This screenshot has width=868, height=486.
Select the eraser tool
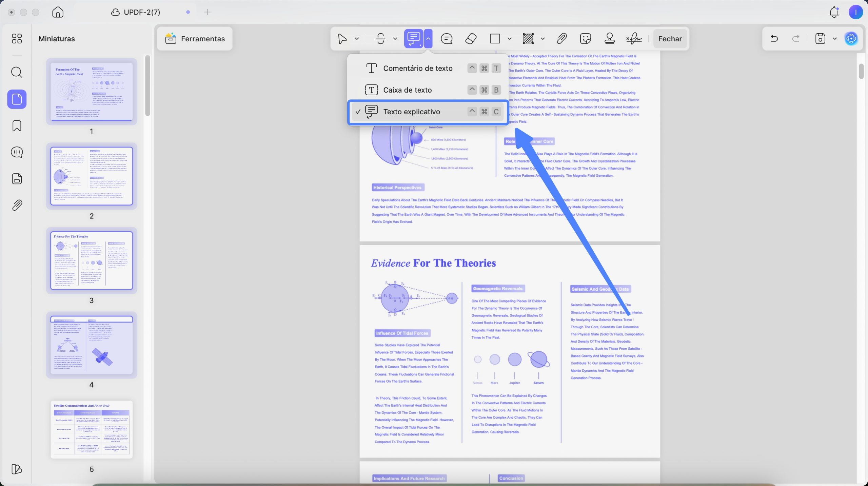(471, 39)
